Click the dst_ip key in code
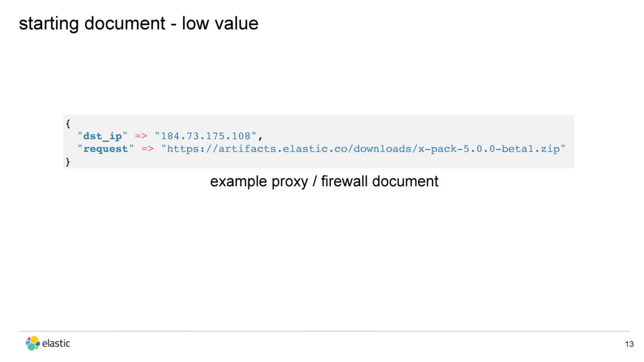 click(103, 136)
